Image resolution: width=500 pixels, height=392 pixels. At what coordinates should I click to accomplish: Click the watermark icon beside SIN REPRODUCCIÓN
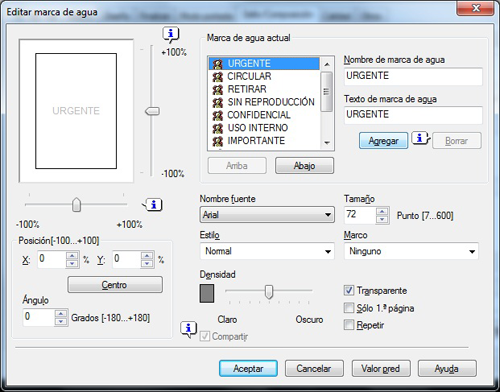point(218,102)
